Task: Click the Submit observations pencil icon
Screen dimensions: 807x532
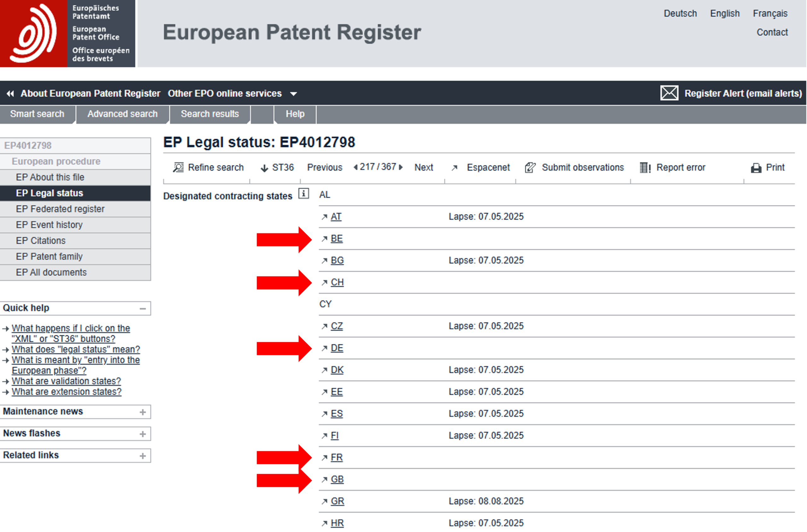Action: (x=530, y=168)
